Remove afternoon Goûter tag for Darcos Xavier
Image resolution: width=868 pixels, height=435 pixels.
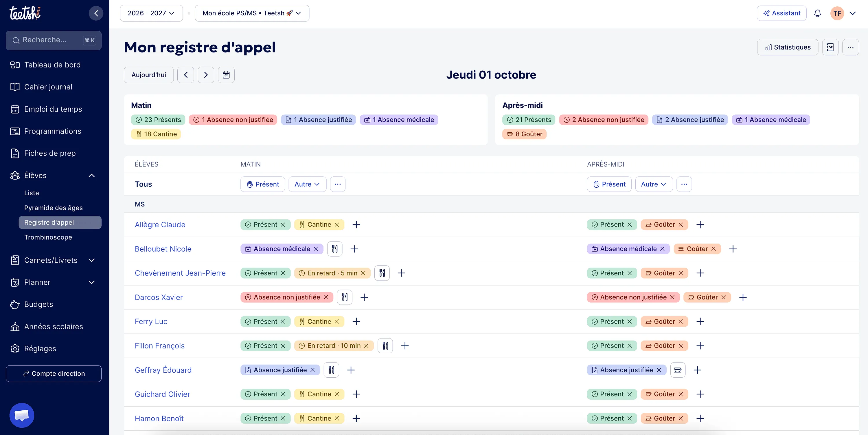[723, 297]
